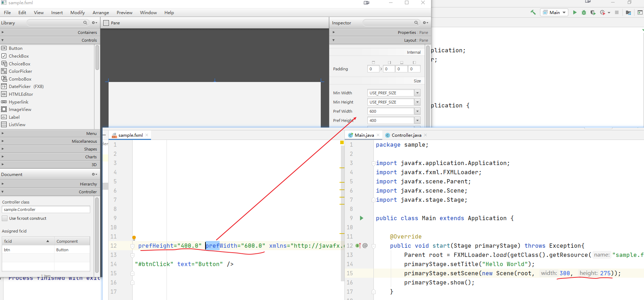
Task: Open Library panel gear options
Action: [94, 23]
